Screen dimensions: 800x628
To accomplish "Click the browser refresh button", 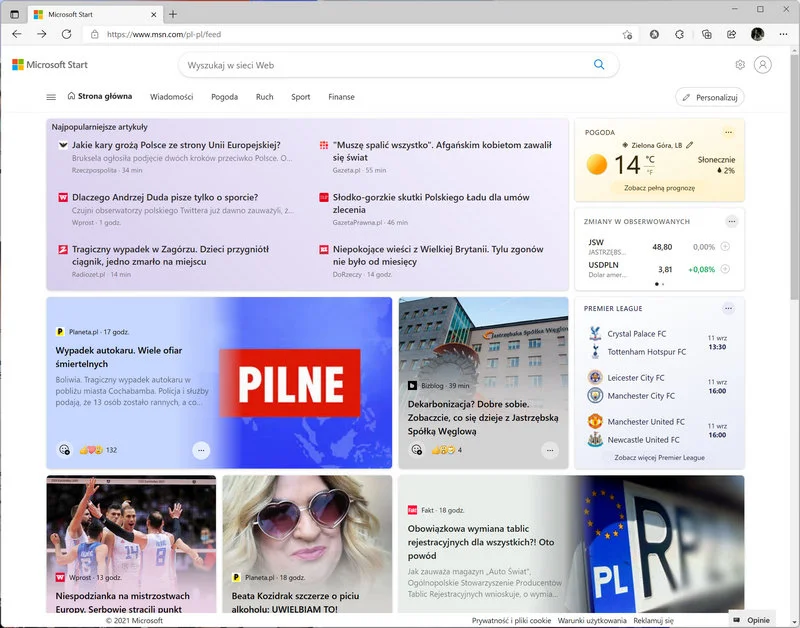I will [x=66, y=33].
